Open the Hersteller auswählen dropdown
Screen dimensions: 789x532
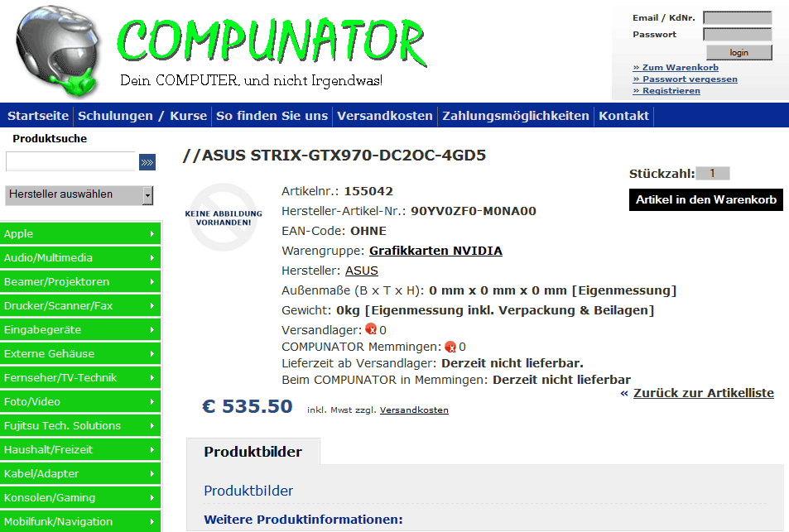[79, 195]
